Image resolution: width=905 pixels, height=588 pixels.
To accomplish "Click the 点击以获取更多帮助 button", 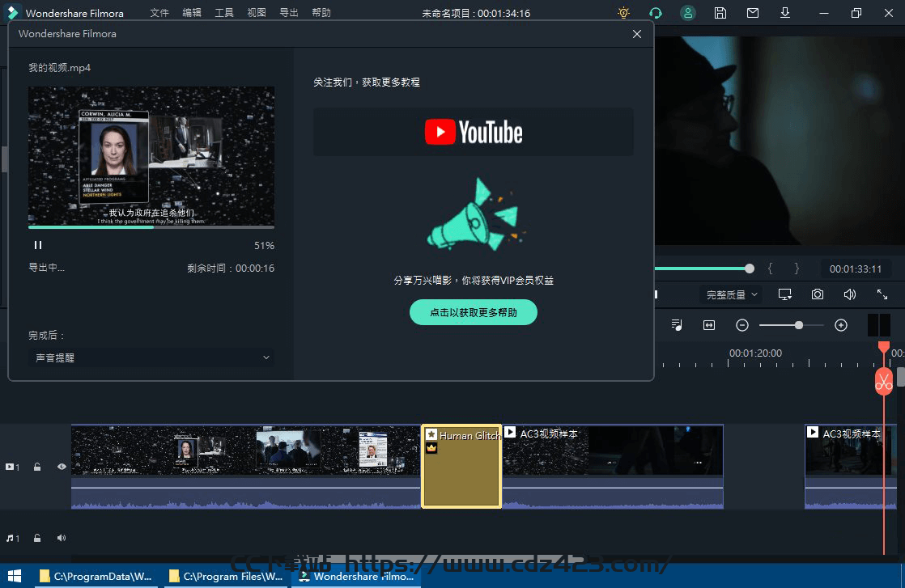I will click(474, 312).
